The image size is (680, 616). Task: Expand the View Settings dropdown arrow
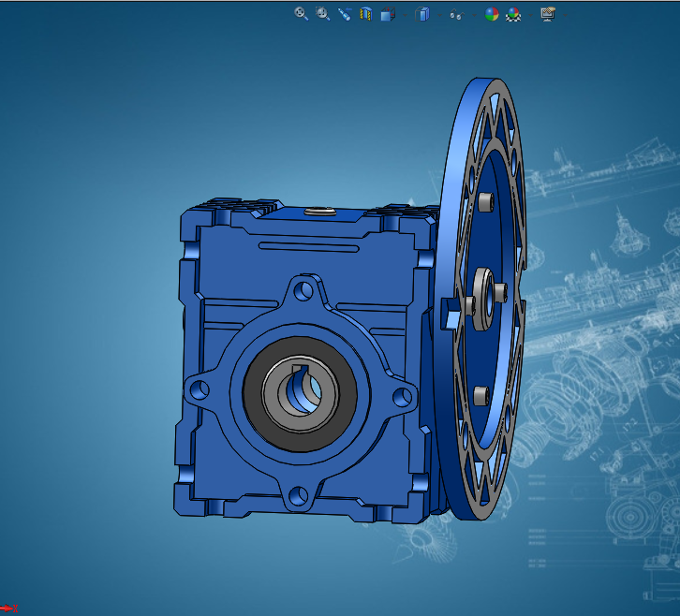point(565,15)
